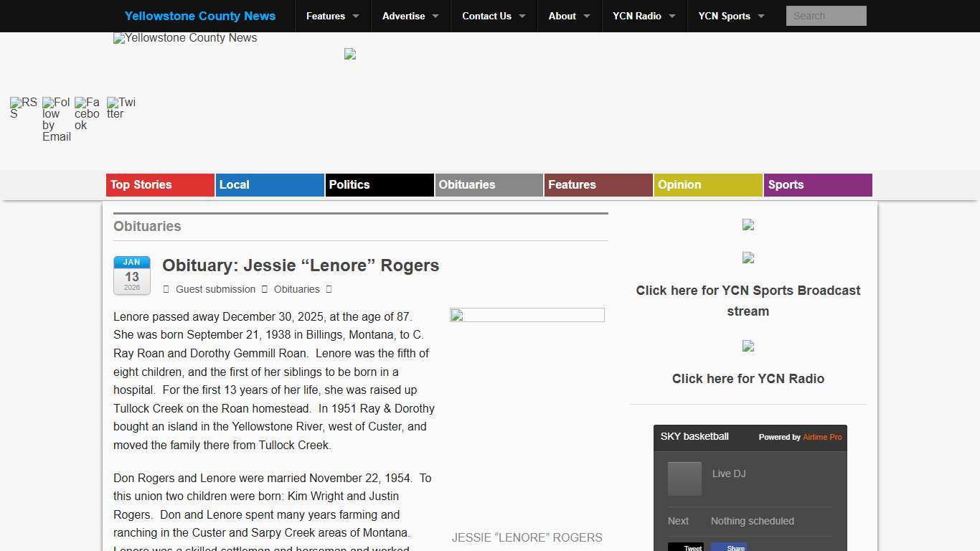Click the Live DJ artwork thumbnail
This screenshot has width=980, height=551.
[x=684, y=479]
